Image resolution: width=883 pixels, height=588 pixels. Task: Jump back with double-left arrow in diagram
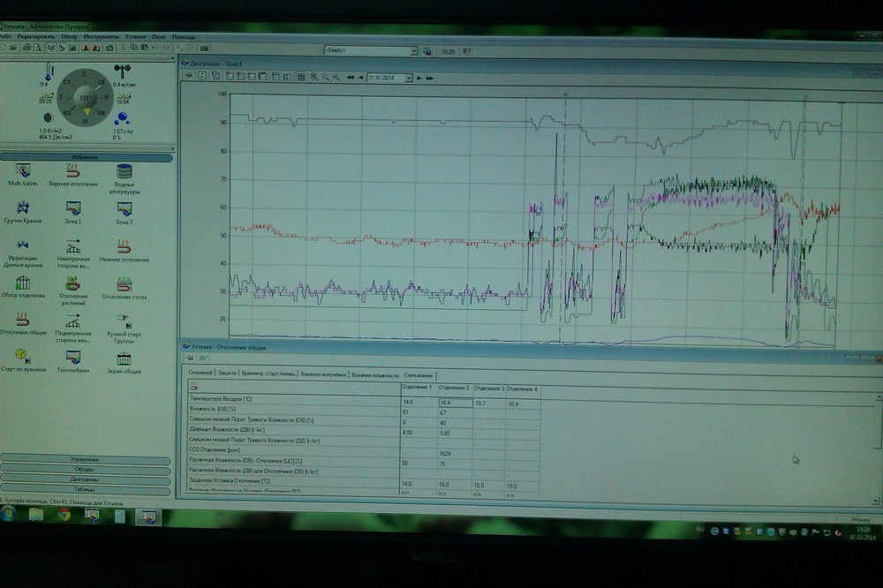(351, 78)
